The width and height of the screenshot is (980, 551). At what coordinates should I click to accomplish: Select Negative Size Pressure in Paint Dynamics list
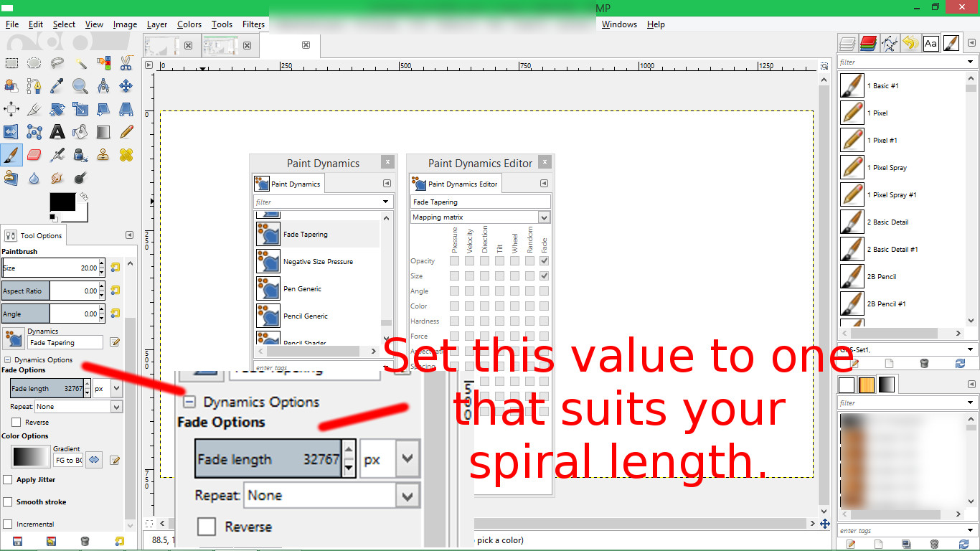pos(317,261)
